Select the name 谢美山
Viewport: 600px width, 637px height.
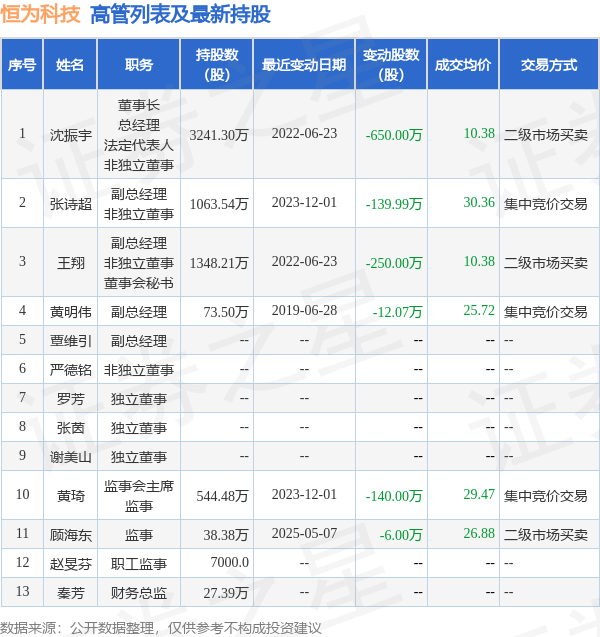click(x=71, y=457)
